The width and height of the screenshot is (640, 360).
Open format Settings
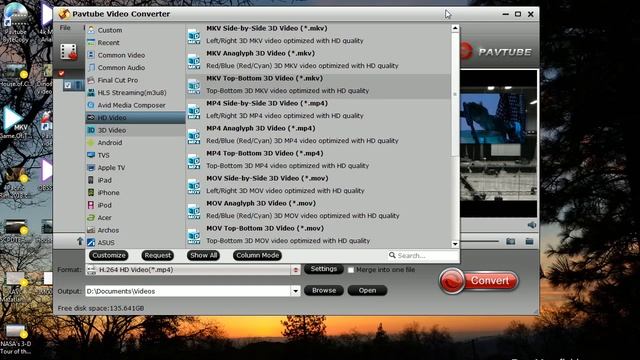coord(324,269)
